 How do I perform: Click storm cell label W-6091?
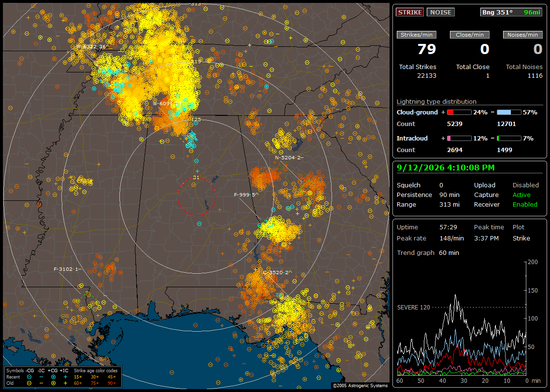click(163, 104)
